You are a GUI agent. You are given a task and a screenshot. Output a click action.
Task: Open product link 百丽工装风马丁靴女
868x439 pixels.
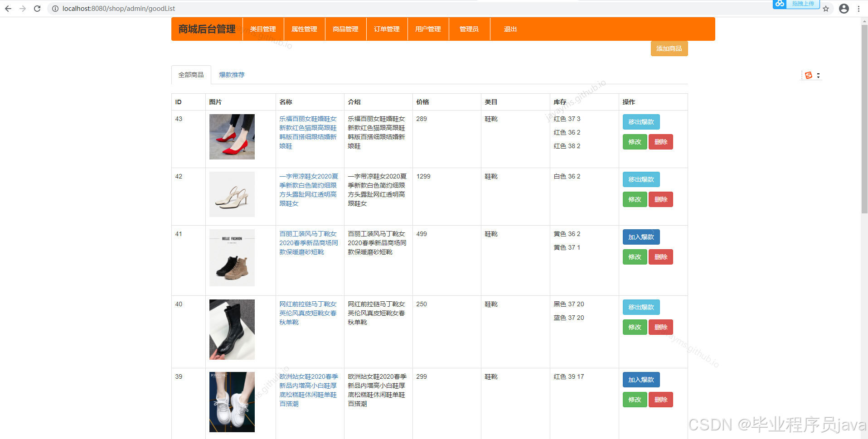(x=309, y=243)
